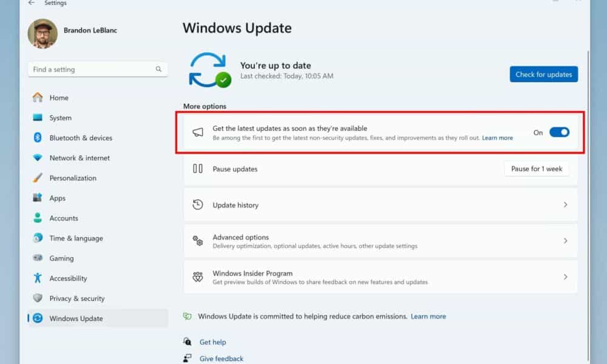The height and width of the screenshot is (364, 607).
Task: Click the Windows Insider Program icon
Action: point(198,277)
